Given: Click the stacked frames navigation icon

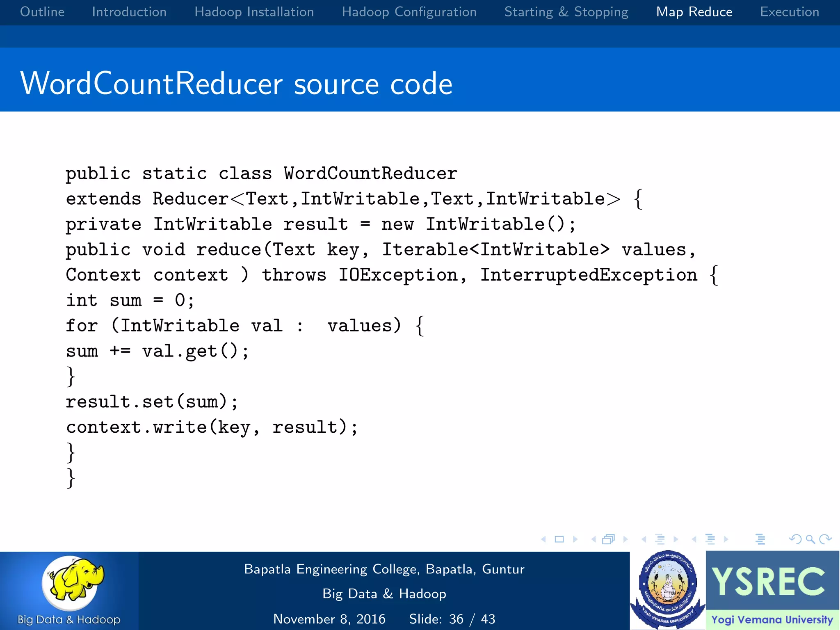Looking at the screenshot, I should coord(609,539).
